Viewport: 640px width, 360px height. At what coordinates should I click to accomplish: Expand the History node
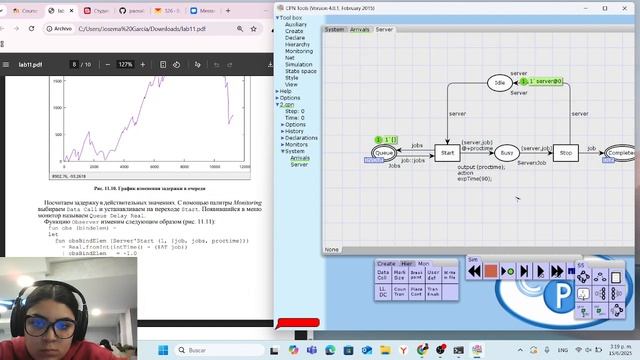pos(282,131)
